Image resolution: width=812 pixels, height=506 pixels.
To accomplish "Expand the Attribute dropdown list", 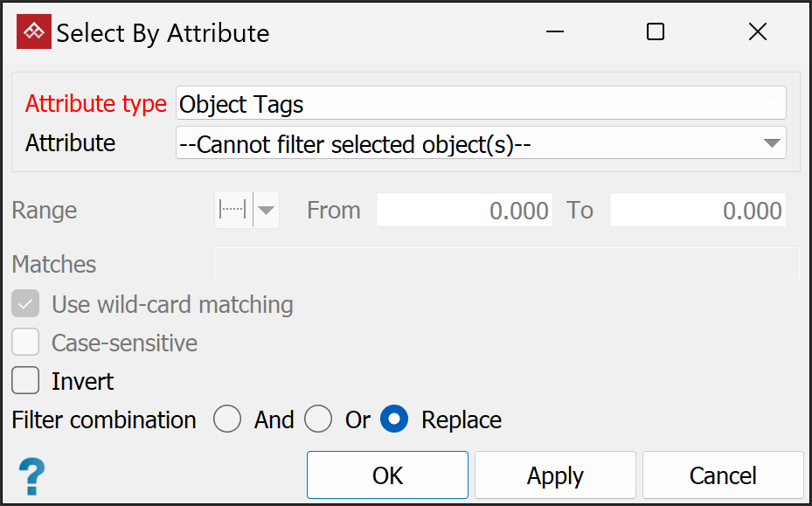I will pyautogui.click(x=771, y=143).
